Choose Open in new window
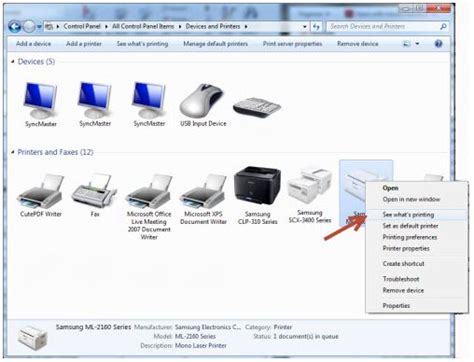This screenshot has height=362, width=474. [x=411, y=199]
